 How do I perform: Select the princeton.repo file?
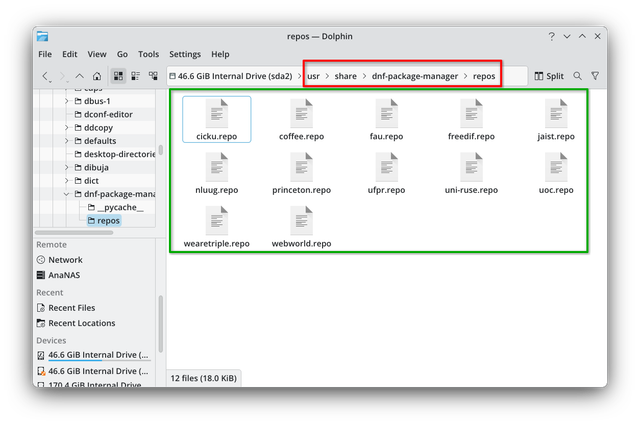pyautogui.click(x=301, y=173)
